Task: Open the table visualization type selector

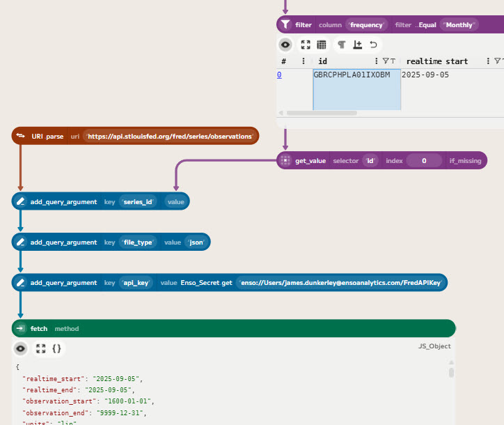Action: point(322,45)
